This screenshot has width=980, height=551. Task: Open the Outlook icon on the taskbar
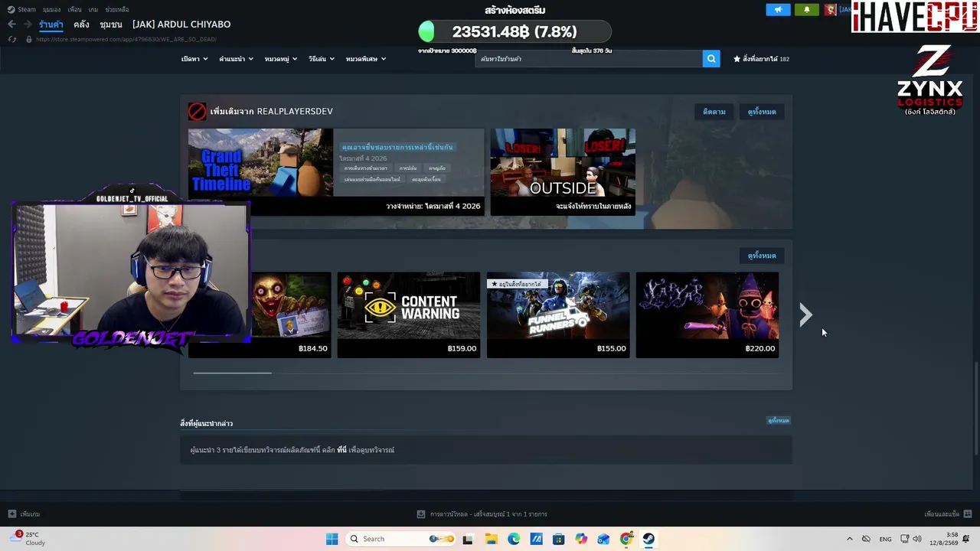(604, 539)
